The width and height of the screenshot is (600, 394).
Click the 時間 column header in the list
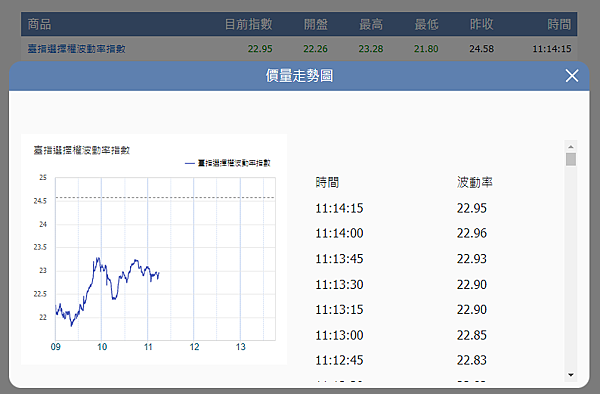point(327,182)
